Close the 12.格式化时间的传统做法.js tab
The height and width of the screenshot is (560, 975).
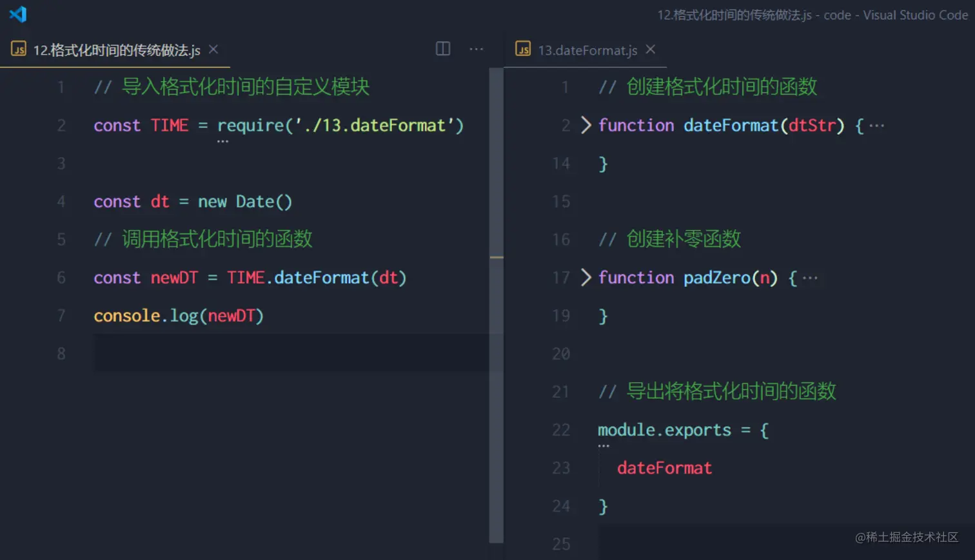[213, 49]
